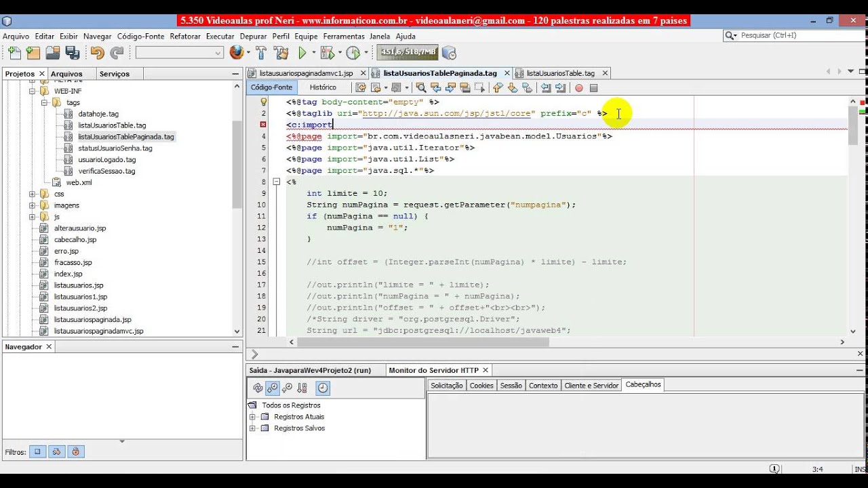Toggle the first Navegador filter button
The width and height of the screenshot is (868, 488).
38,451
